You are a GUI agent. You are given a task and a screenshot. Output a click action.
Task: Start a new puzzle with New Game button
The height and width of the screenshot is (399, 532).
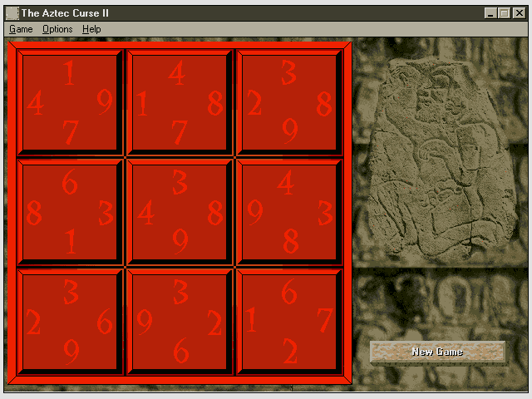point(437,352)
